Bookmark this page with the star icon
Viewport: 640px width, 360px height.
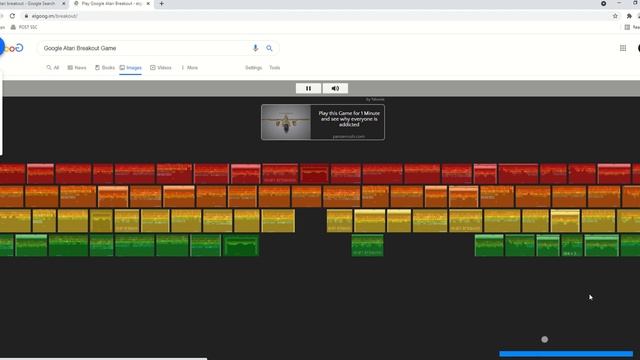[615, 16]
